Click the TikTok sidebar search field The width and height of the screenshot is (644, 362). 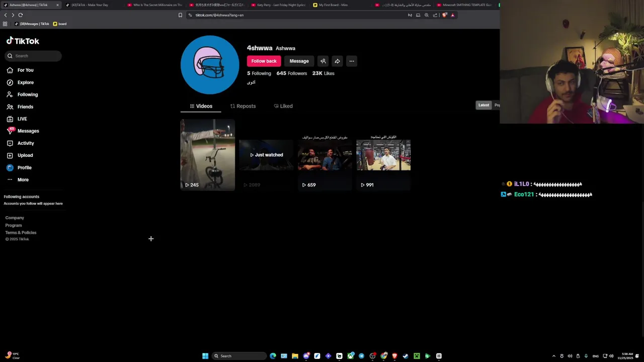point(33,56)
